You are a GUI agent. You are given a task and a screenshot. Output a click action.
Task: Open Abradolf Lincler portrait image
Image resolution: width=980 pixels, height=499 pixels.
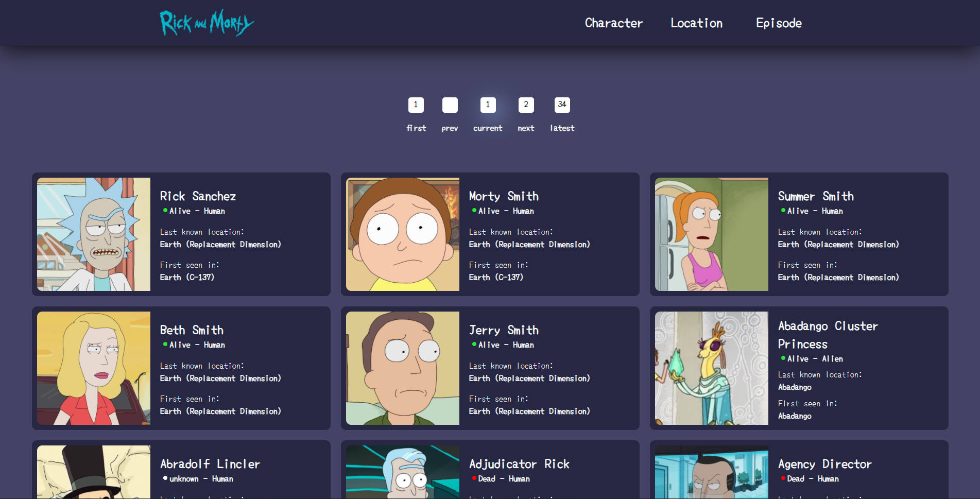[94, 472]
